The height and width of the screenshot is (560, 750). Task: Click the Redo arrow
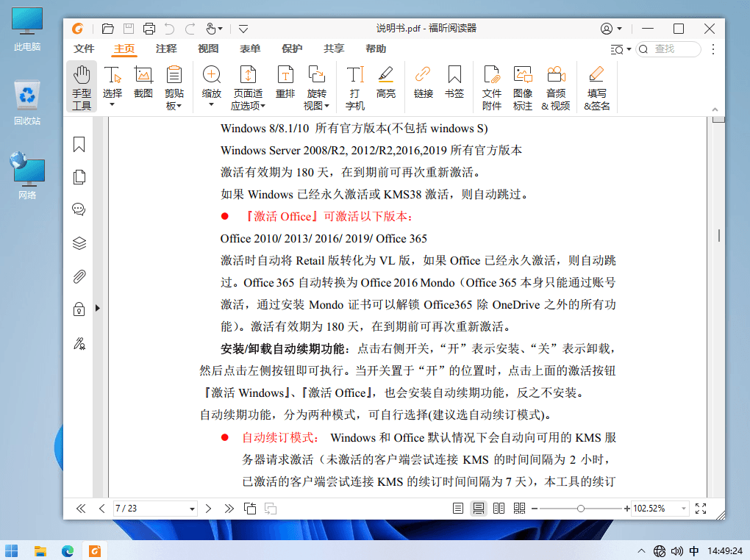[190, 29]
